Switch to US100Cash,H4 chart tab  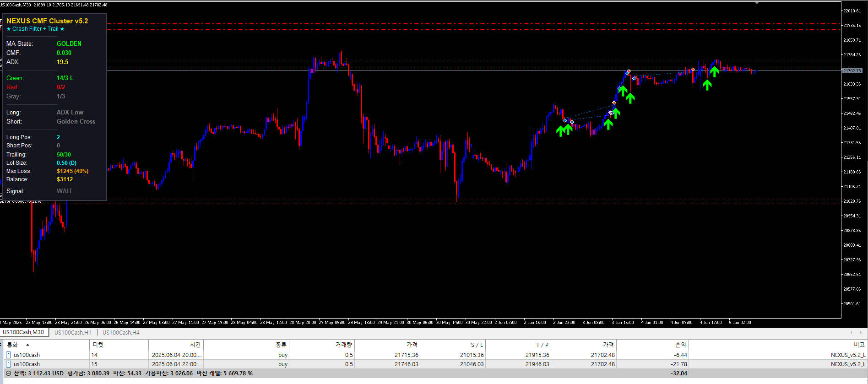coord(121,332)
